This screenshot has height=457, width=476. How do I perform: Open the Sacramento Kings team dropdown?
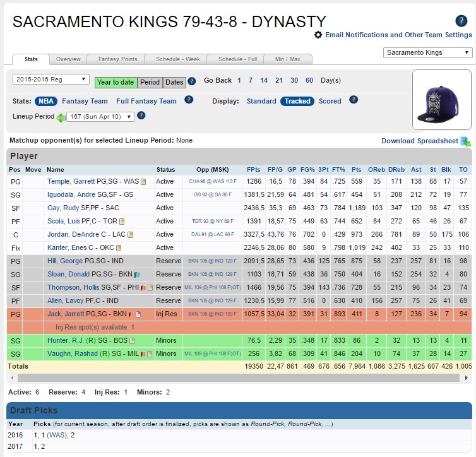click(x=428, y=52)
